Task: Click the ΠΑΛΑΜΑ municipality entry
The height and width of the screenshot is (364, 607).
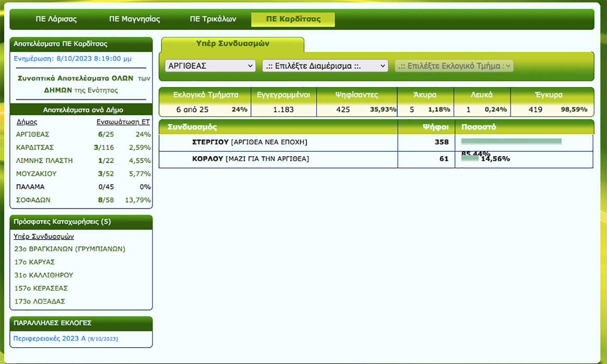Action: (30, 187)
